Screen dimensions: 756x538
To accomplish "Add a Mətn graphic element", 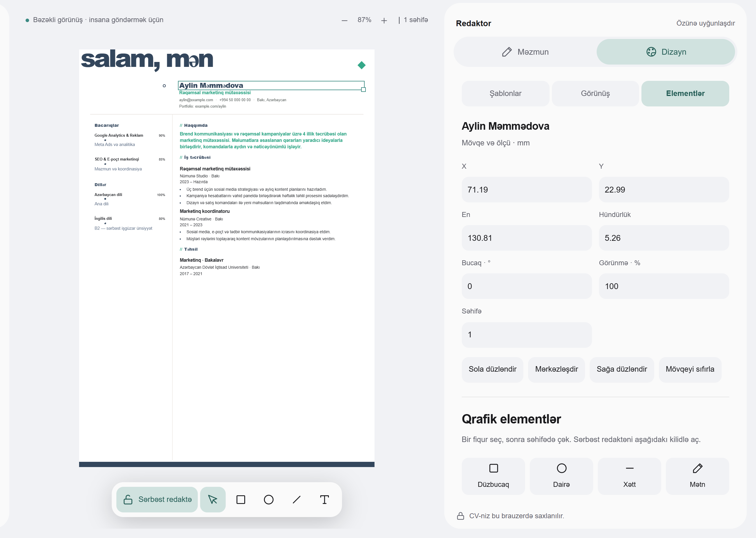I will click(x=697, y=476).
